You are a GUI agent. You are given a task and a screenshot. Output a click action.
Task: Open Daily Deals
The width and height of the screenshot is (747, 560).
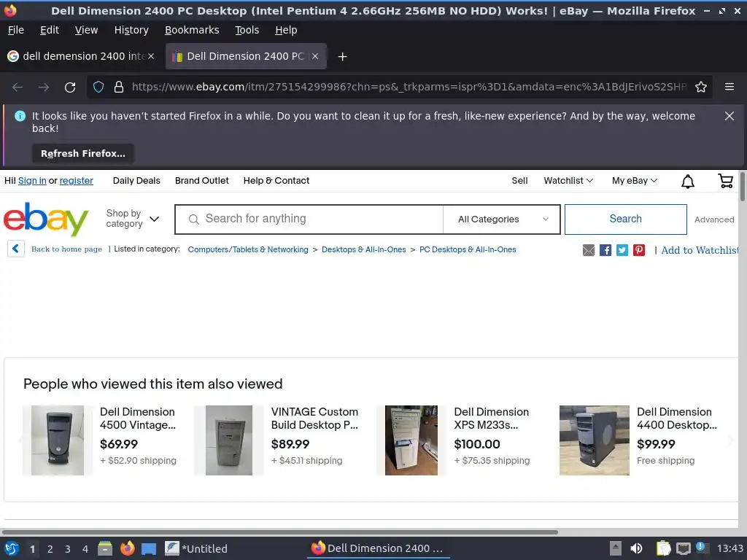136,181
